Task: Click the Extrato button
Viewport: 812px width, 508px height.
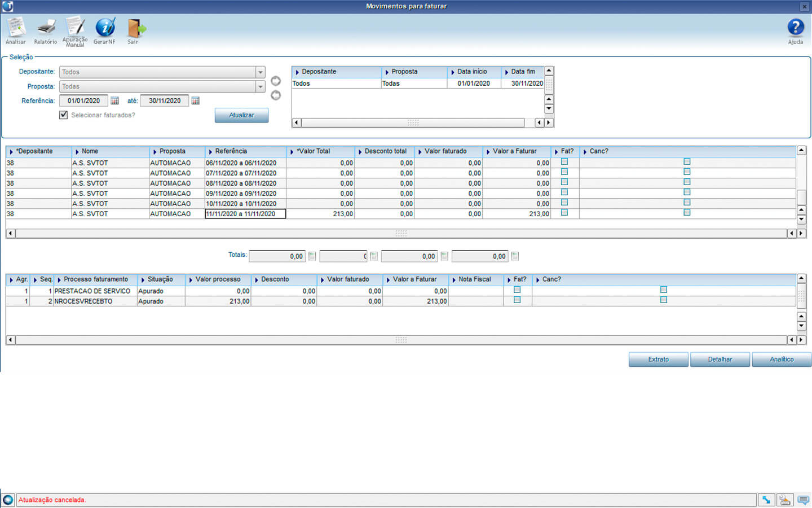Action: click(658, 360)
